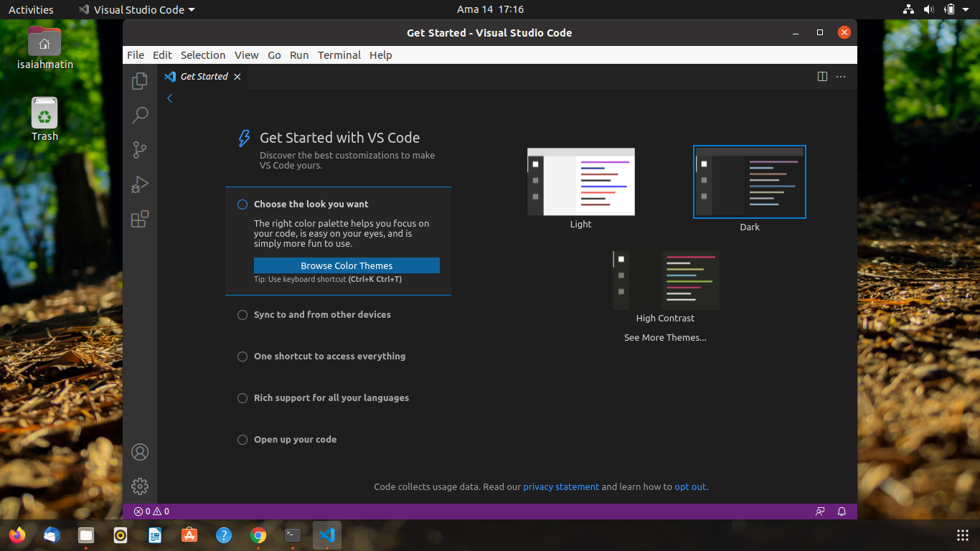Mark 'Rich support for all your languages' circle
Image resolution: width=980 pixels, height=551 pixels.
click(242, 398)
